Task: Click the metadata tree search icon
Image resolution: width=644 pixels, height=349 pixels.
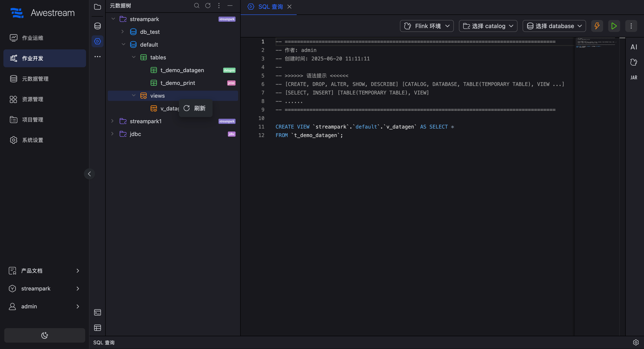Action: pos(197,6)
